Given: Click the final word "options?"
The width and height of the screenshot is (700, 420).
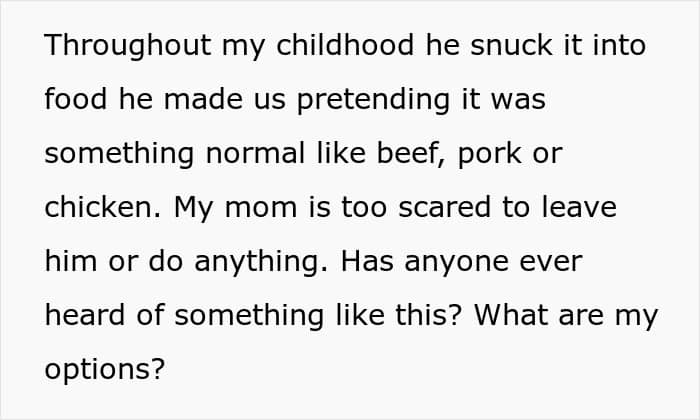Looking at the screenshot, I should pos(104,370).
